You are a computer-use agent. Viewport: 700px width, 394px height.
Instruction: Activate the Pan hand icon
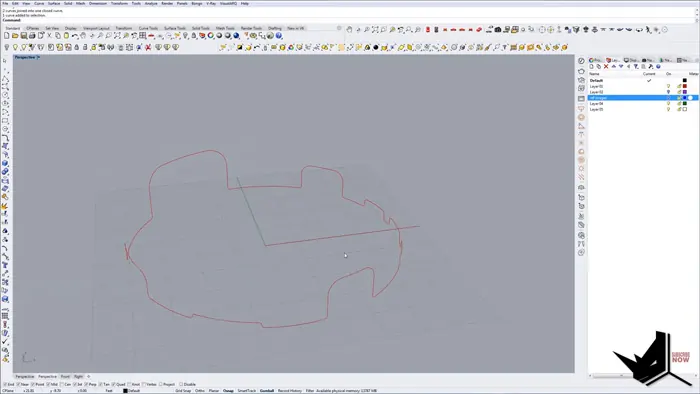click(83, 36)
